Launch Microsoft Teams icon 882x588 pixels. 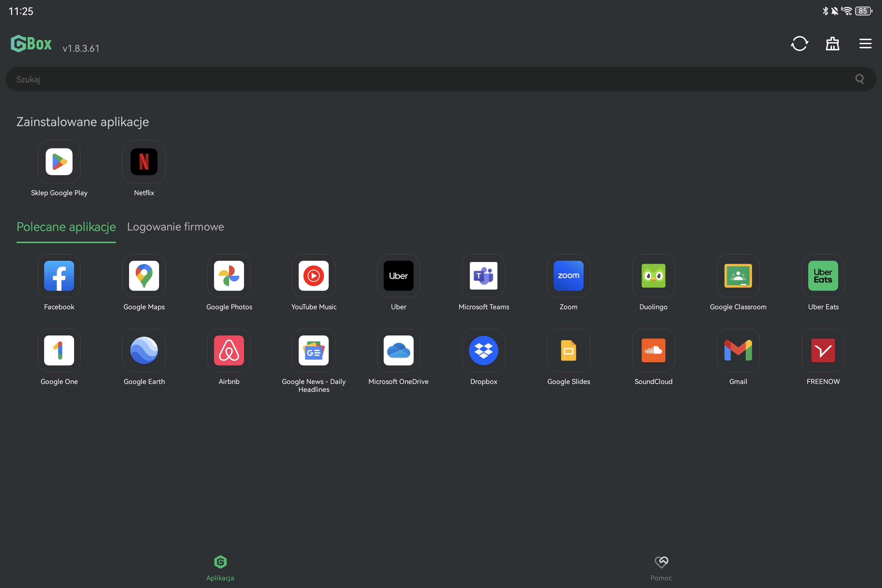(483, 276)
